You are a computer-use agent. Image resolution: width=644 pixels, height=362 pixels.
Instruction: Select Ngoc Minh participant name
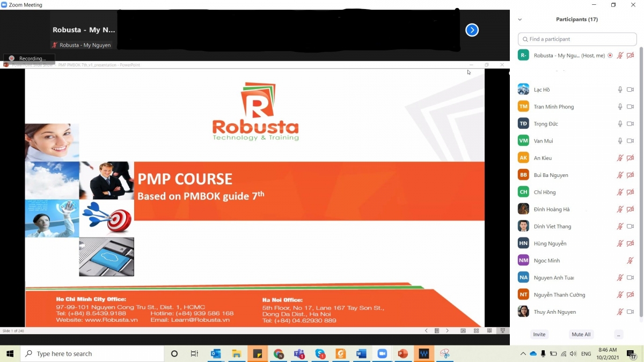pos(547,261)
